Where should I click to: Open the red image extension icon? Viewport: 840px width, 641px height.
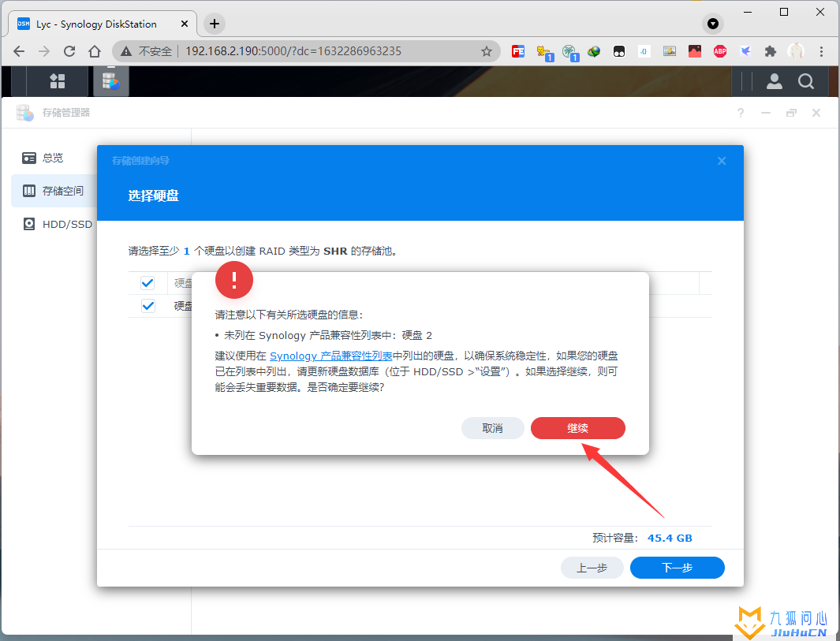695,51
